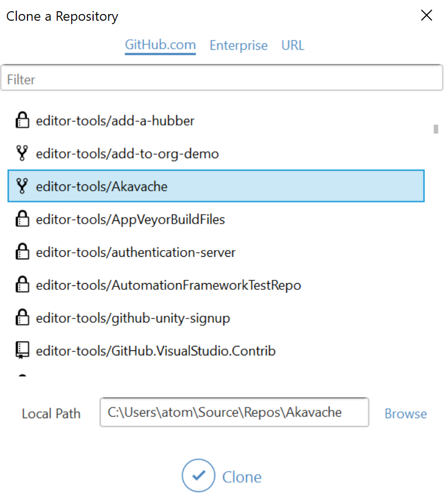
Task: Select editor-tools/authentication-server repository
Action: pyautogui.click(x=136, y=252)
